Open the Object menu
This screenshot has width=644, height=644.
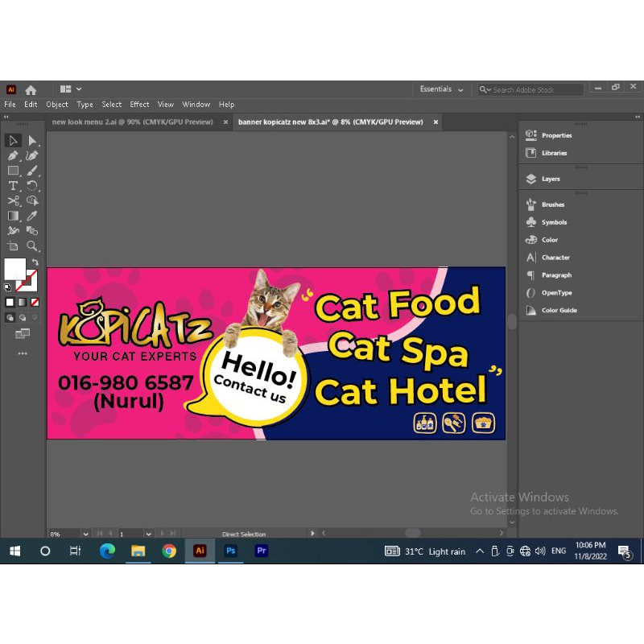(57, 105)
